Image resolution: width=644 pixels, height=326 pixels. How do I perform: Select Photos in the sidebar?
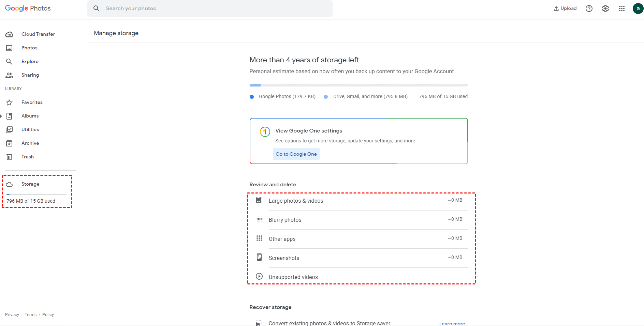[x=29, y=48]
